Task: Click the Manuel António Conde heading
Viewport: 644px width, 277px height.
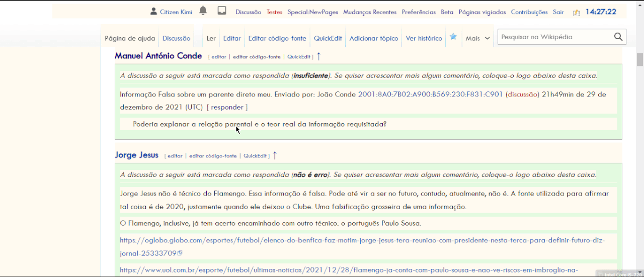Action: (x=158, y=56)
